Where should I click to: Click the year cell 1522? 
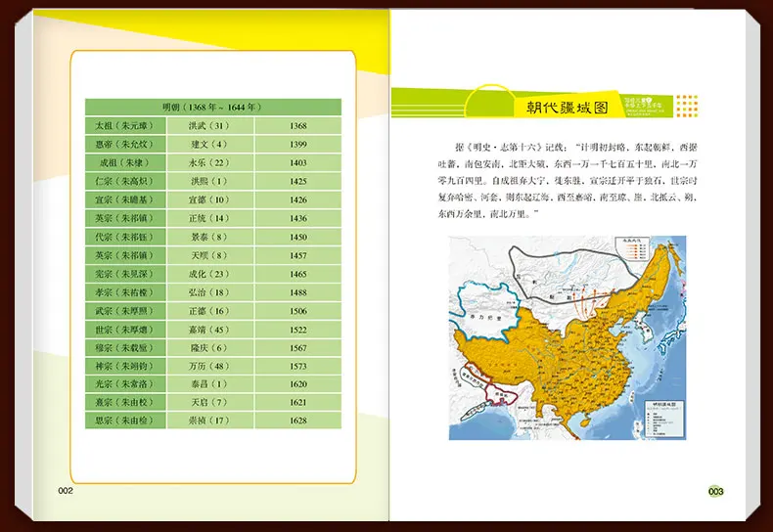pos(297,330)
